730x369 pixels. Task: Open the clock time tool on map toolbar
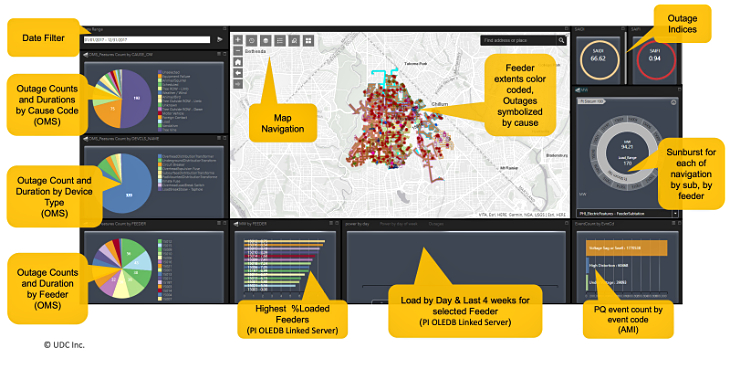[x=251, y=40]
